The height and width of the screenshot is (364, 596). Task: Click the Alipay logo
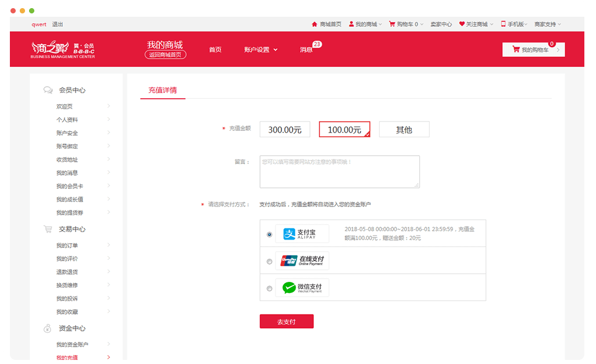coord(302,234)
